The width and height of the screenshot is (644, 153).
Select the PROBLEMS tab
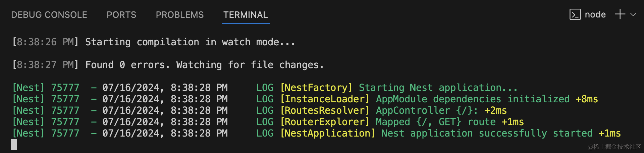tap(180, 15)
